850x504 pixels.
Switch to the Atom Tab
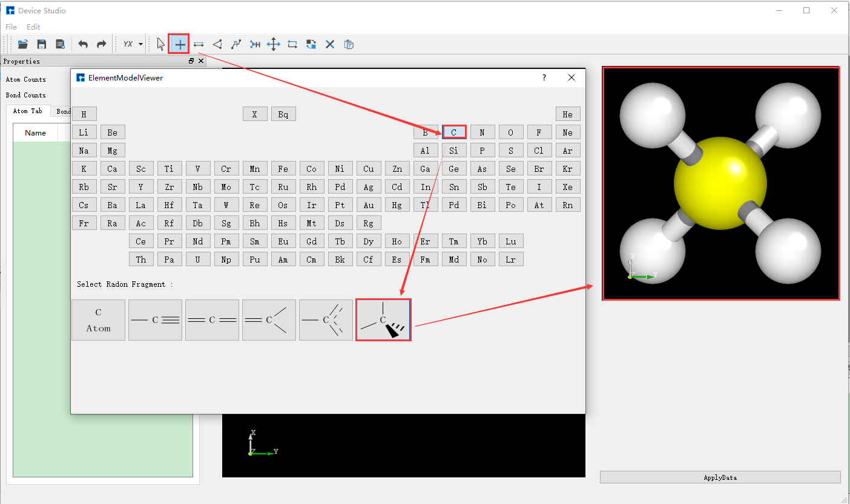28,111
